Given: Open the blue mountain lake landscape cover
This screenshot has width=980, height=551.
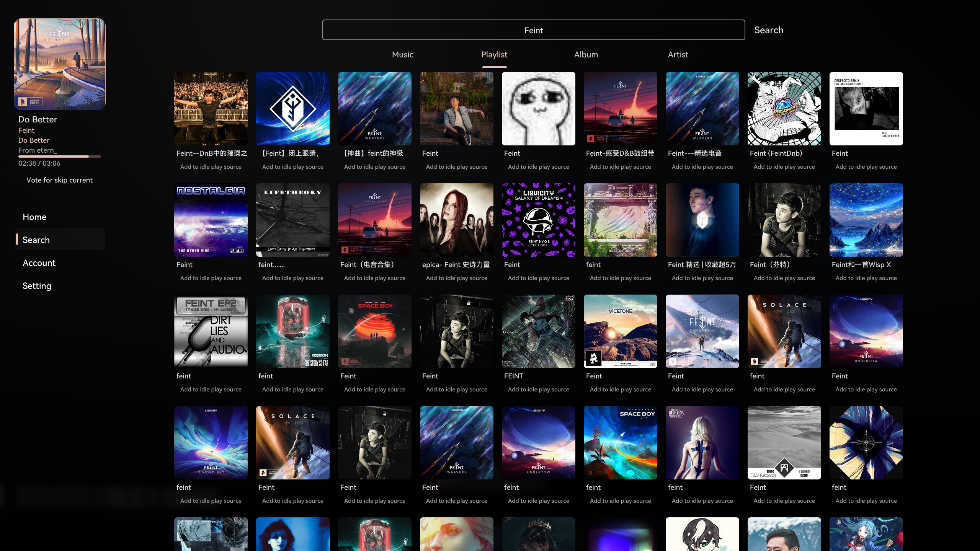Looking at the screenshot, I should click(x=866, y=220).
